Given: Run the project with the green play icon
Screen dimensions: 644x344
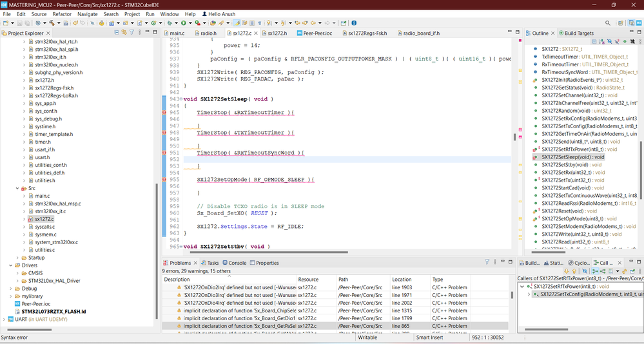Looking at the screenshot, I should 183,23.
